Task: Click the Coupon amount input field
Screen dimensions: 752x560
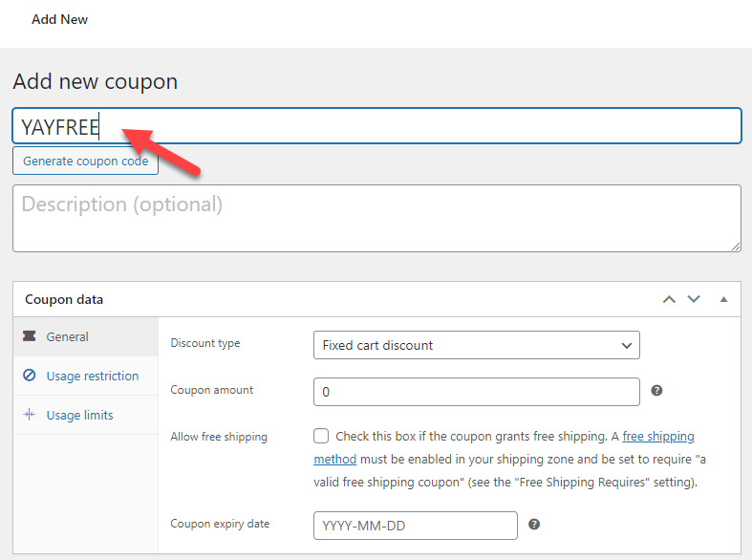Action: tap(476, 392)
